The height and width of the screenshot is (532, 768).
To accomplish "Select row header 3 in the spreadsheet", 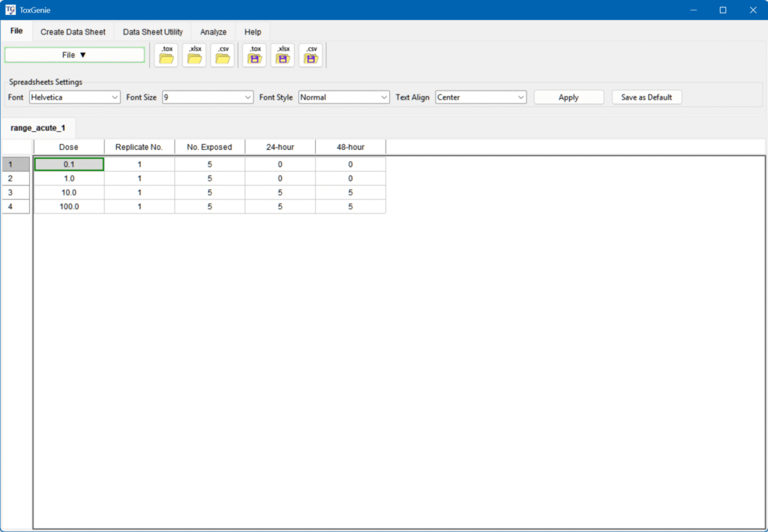I will [x=16, y=193].
